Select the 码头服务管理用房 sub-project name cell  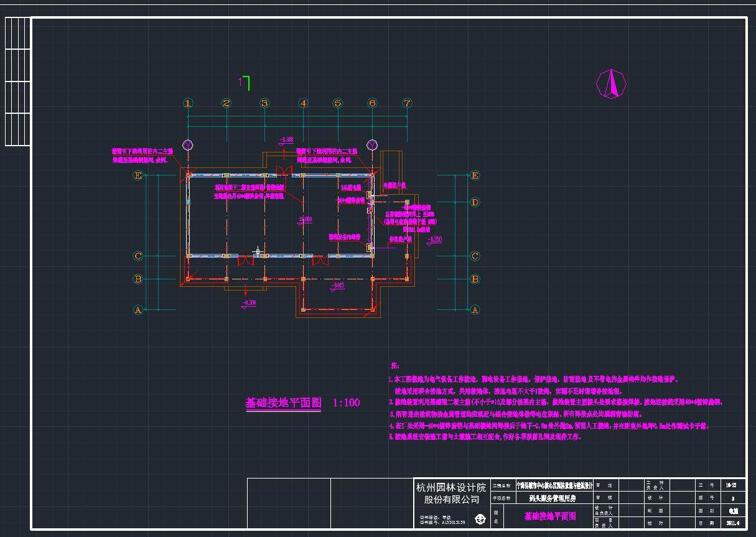[x=552, y=498]
